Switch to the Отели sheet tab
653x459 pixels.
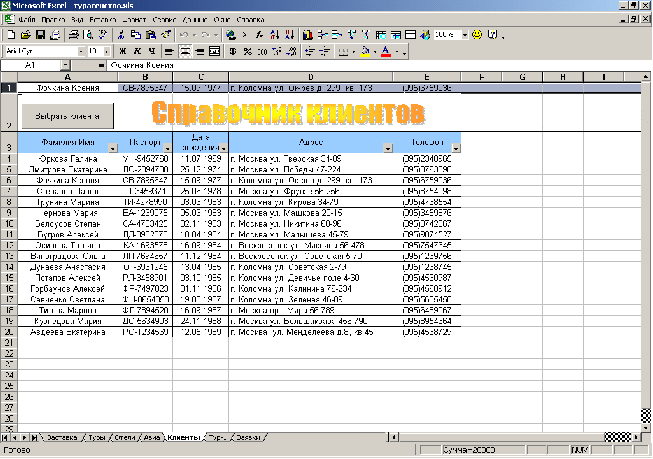(x=125, y=437)
